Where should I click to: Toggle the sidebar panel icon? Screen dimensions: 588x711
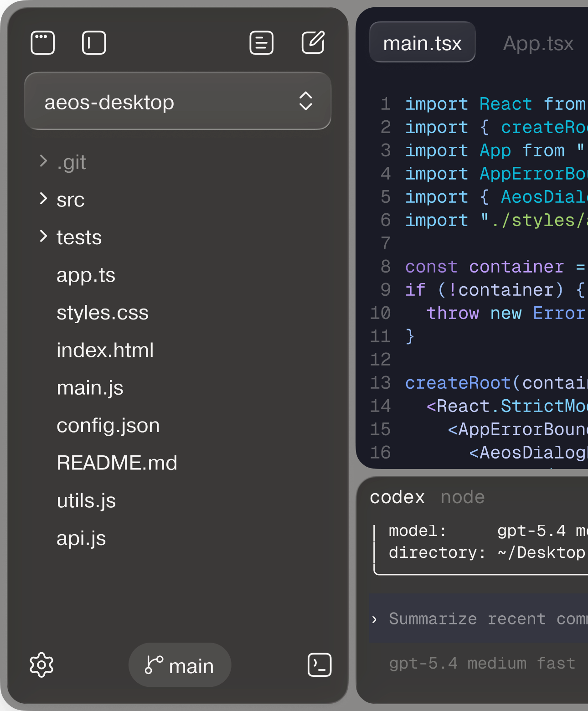[94, 43]
